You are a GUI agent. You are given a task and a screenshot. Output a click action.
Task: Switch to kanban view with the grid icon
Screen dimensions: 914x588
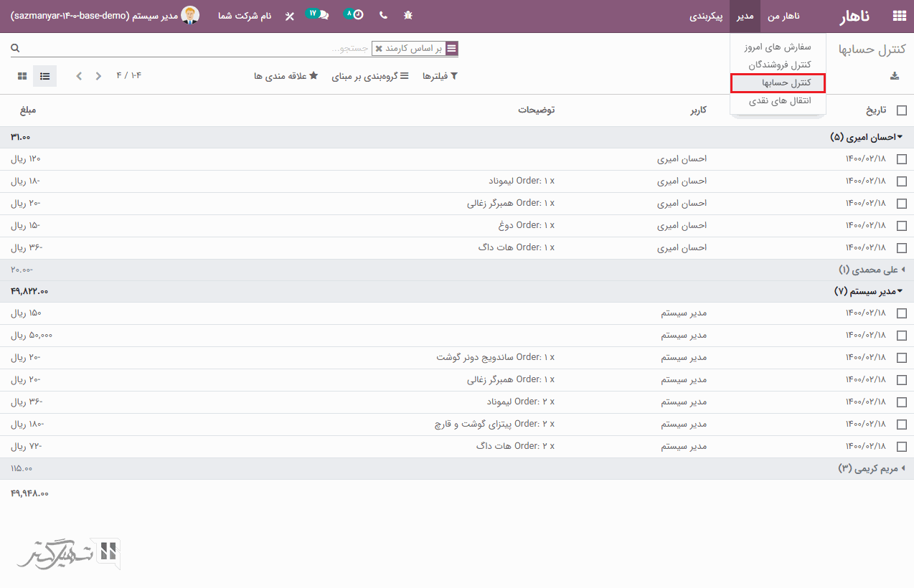(x=22, y=75)
